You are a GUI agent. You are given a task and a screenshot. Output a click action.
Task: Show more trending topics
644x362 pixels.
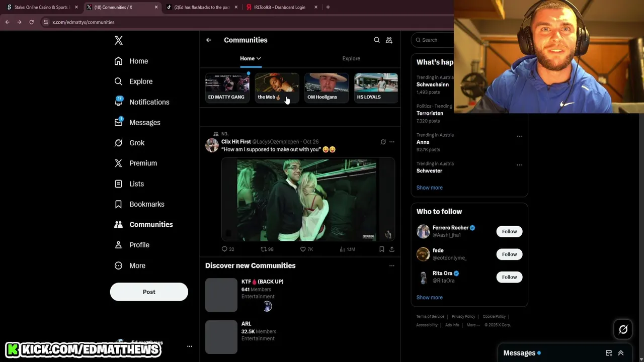[x=429, y=188]
